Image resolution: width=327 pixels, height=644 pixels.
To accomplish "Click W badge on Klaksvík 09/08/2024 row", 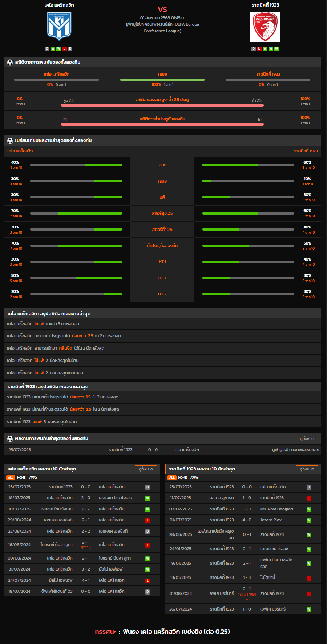I will (148, 558).
